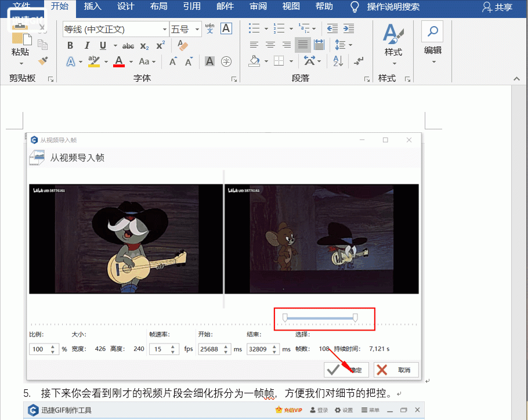
Task: Click format painter brush
Action: click(x=43, y=61)
